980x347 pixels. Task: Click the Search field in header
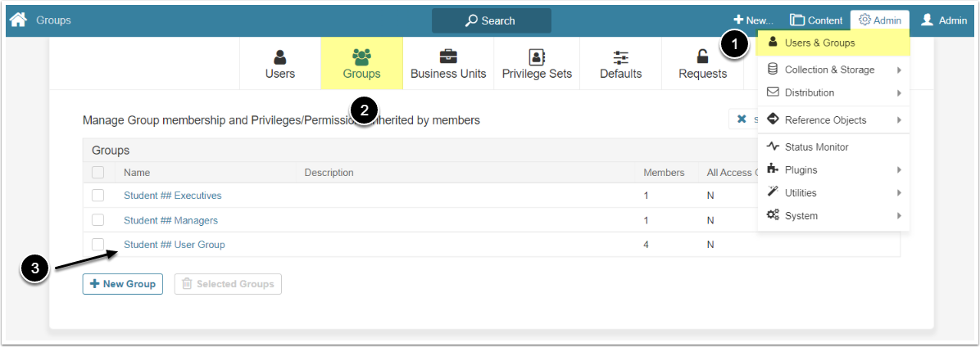pyautogui.click(x=492, y=20)
